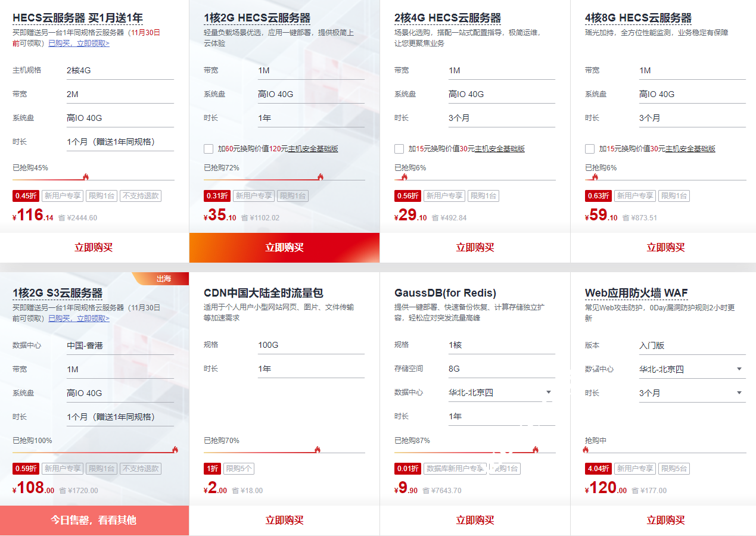The image size is (756, 536).
Task: Click WAF 抢购中 progress bar
Action: [665, 452]
